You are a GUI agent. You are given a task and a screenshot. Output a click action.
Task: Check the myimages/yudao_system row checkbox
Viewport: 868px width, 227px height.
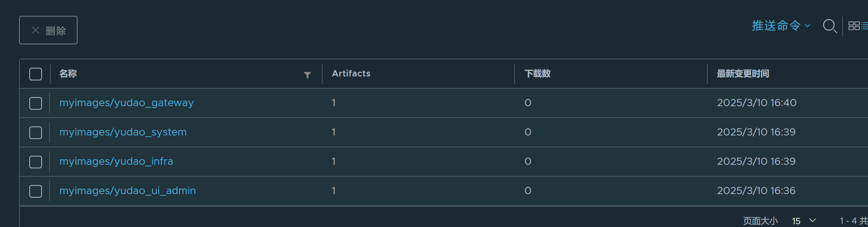[36, 133]
